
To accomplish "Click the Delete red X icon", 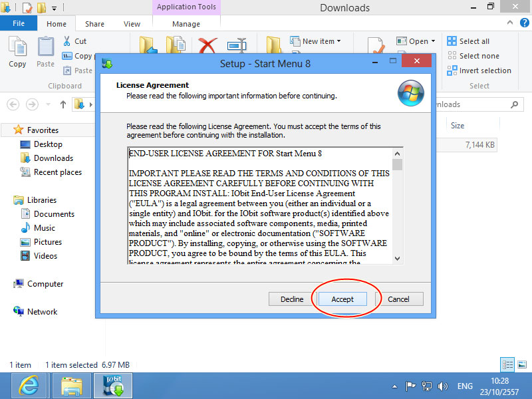I will click(x=207, y=45).
